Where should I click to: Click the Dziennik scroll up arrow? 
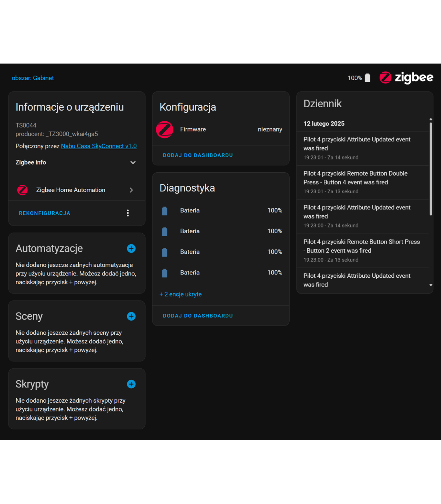[x=431, y=119]
